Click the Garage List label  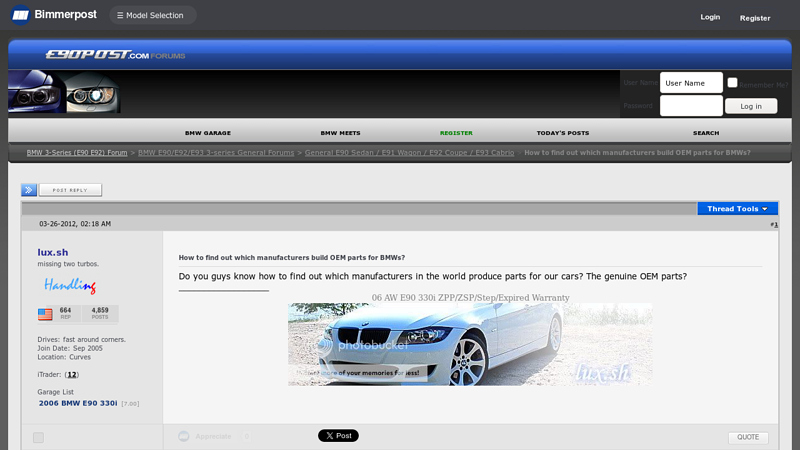pyautogui.click(x=55, y=392)
